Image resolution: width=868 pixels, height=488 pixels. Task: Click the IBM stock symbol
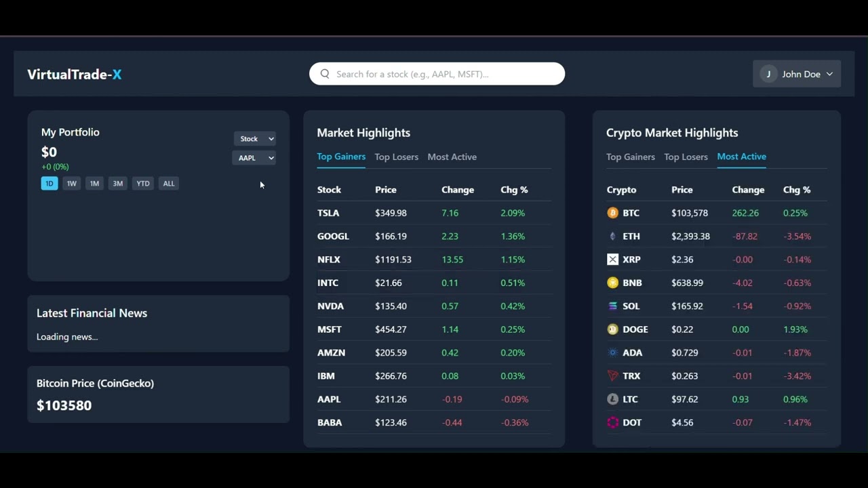coord(326,375)
